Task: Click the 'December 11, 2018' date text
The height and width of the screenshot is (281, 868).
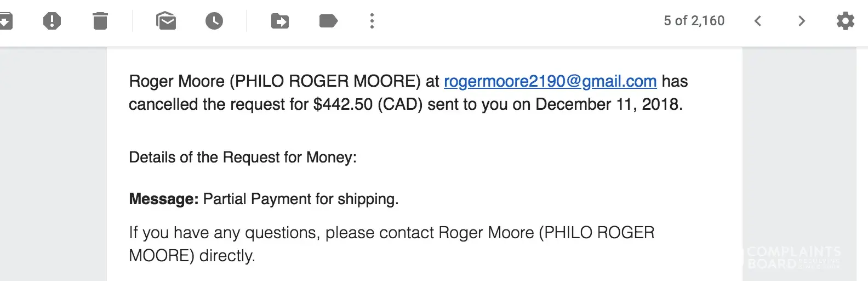Action: click(x=607, y=104)
